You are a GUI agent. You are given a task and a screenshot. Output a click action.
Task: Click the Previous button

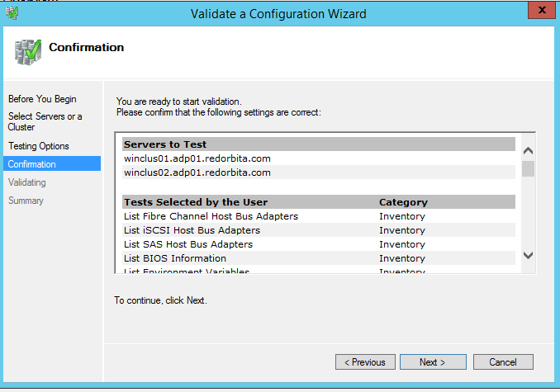(364, 362)
